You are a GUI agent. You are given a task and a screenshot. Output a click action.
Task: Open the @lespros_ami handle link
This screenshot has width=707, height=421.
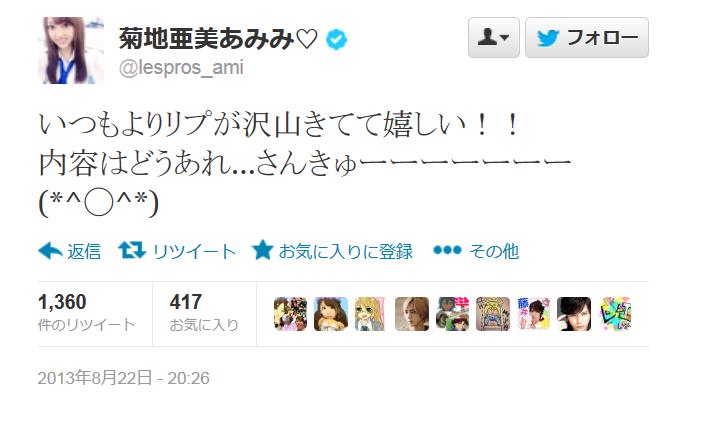coord(181,68)
